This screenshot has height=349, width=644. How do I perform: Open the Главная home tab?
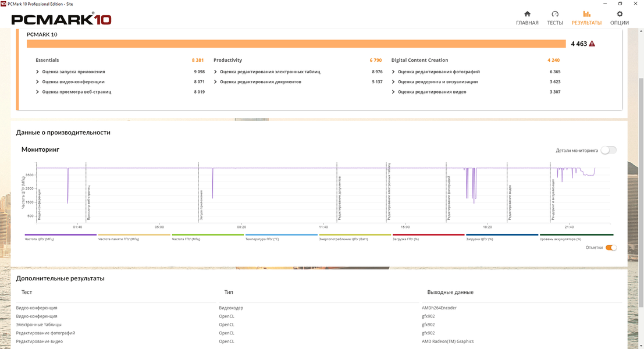(527, 19)
